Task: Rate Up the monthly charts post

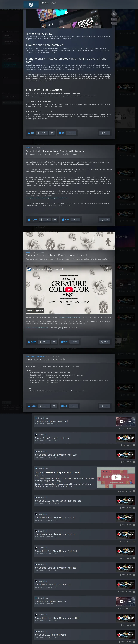Action: click(42, 133)
